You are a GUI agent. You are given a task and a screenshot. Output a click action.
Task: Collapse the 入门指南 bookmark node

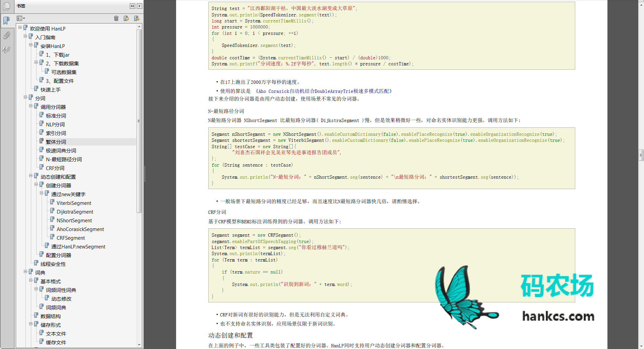pos(25,36)
